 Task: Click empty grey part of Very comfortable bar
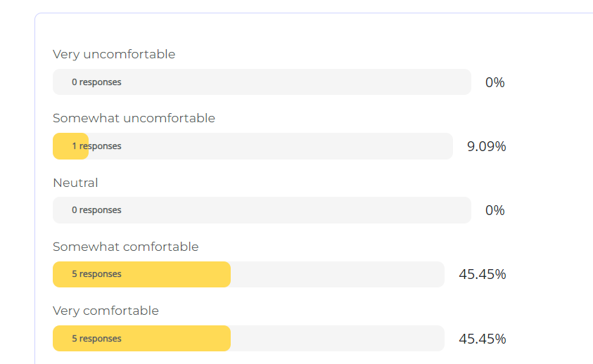pyautogui.click(x=338, y=339)
